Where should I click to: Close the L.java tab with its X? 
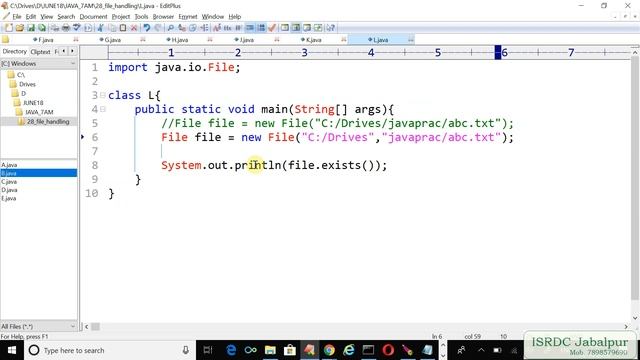click(x=411, y=40)
